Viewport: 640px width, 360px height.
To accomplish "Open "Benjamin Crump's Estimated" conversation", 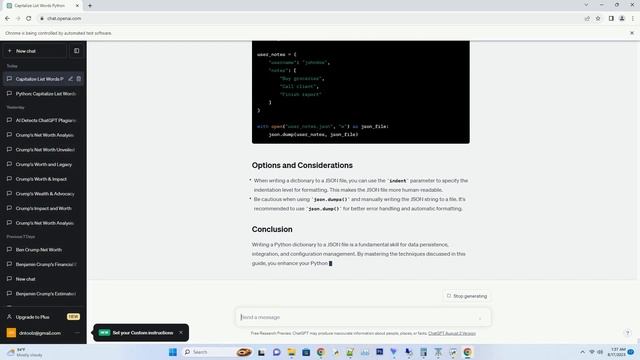I will pos(43,294).
